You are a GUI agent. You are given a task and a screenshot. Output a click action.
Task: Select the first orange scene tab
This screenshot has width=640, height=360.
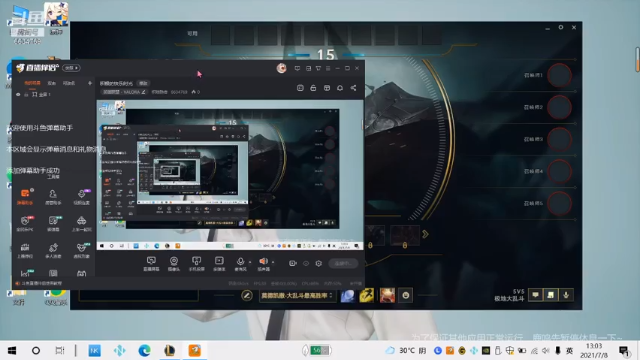[32, 83]
